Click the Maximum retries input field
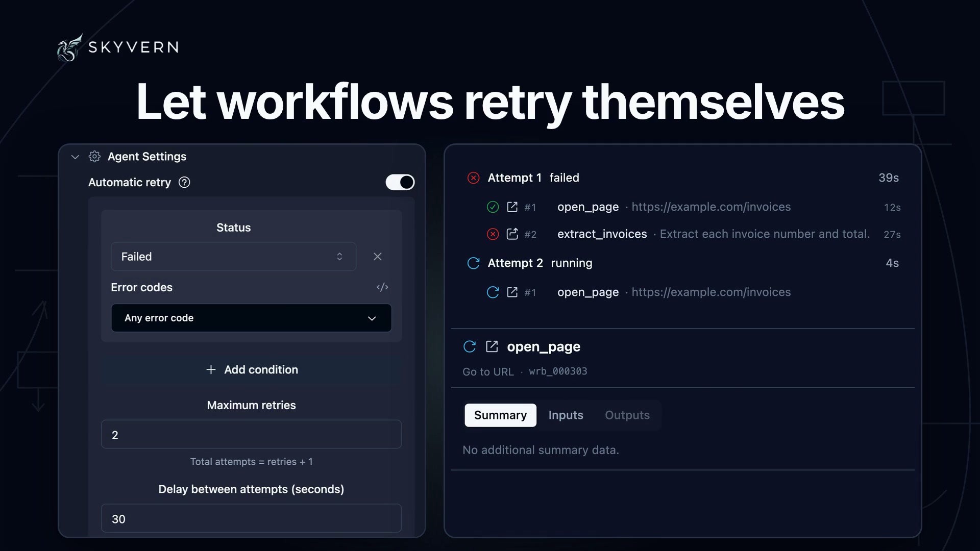 click(251, 435)
